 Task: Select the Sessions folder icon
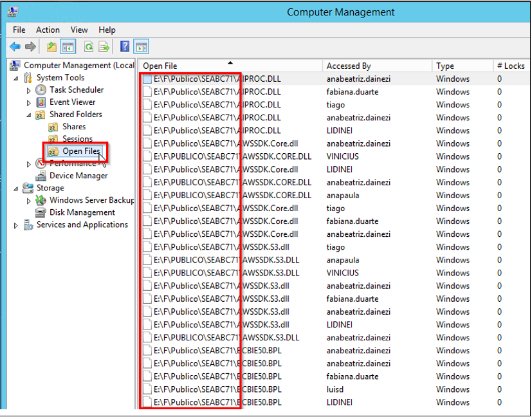coord(53,139)
